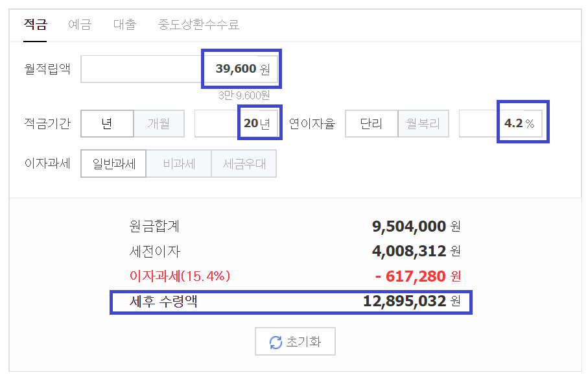This screenshot has height=377, width=588.
Task: Click the 적금기간 20년 input field
Action: click(x=237, y=123)
